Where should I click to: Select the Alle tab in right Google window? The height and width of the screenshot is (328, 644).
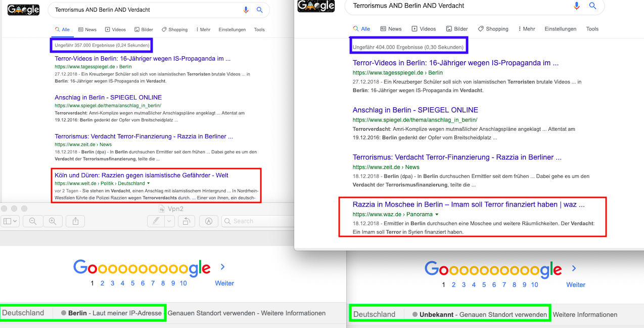[x=361, y=29]
